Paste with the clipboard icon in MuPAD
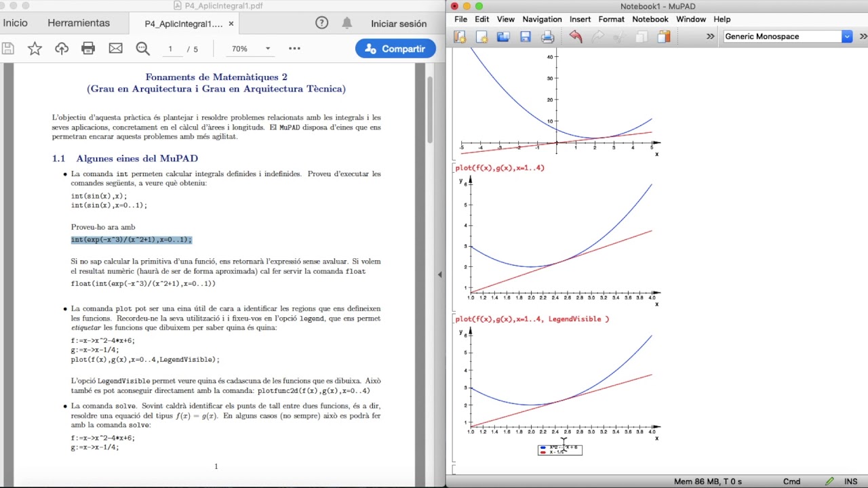 tap(663, 37)
